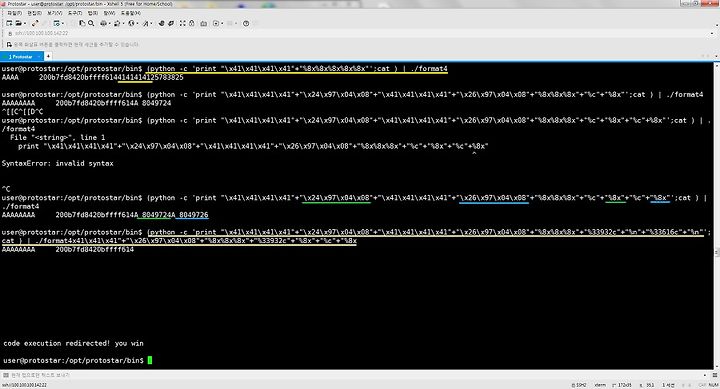Click the lock icon in address bar
This screenshot has height=389, width=720.
tap(10, 34)
